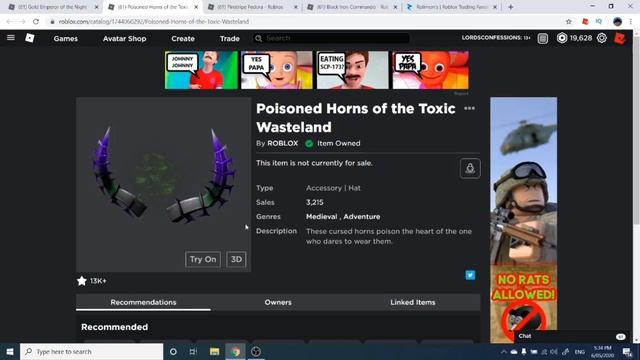
Task: Switch to Black Iron Commando browser tab
Action: point(352,7)
